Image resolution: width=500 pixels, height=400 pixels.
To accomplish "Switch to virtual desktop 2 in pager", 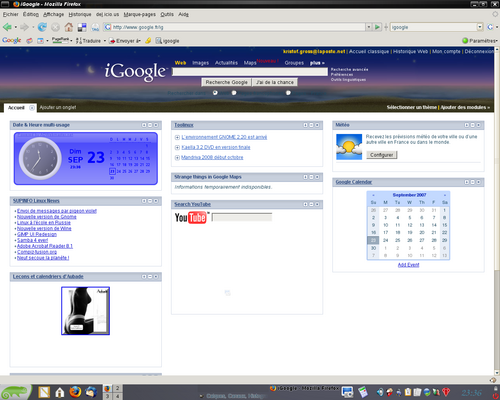I will tap(117, 388).
